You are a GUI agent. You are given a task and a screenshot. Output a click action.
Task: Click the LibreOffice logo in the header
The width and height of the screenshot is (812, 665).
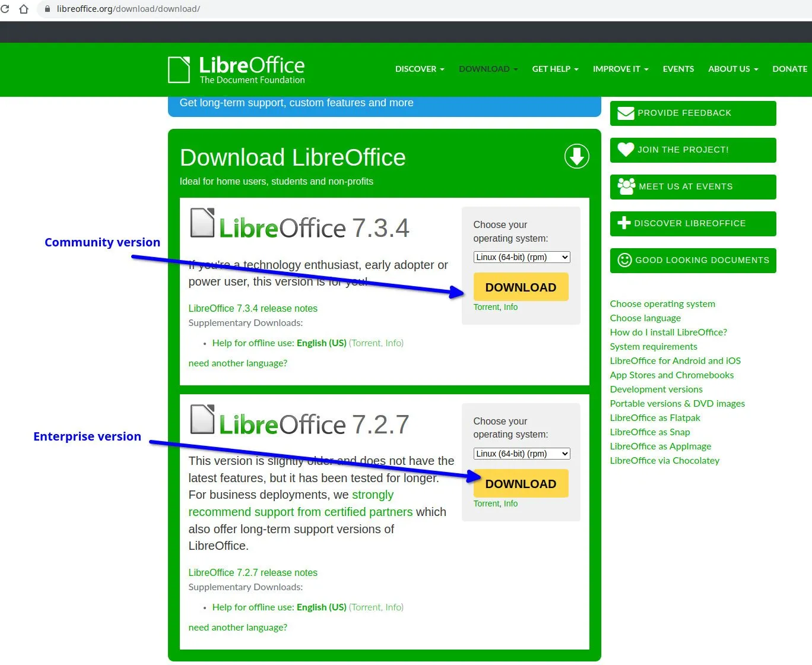[236, 68]
